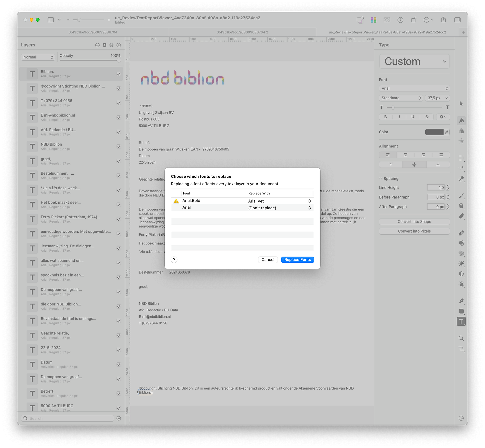Click Convert into Pixels button

pyautogui.click(x=414, y=231)
